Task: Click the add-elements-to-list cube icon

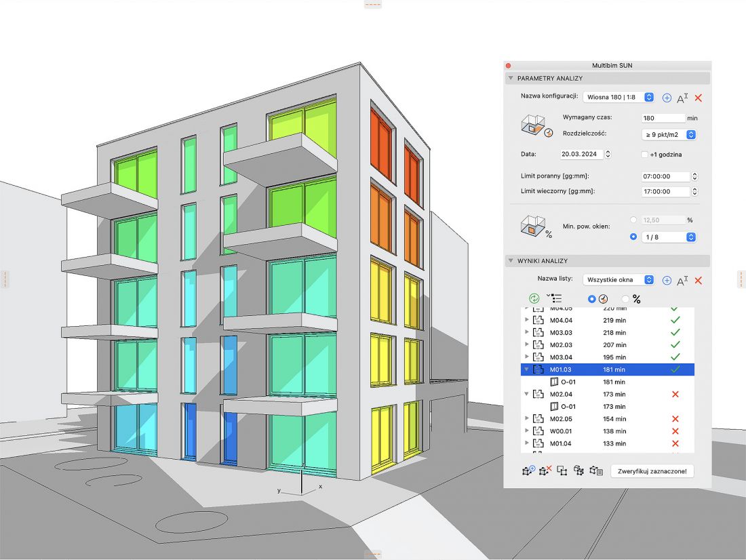Action: 528,471
